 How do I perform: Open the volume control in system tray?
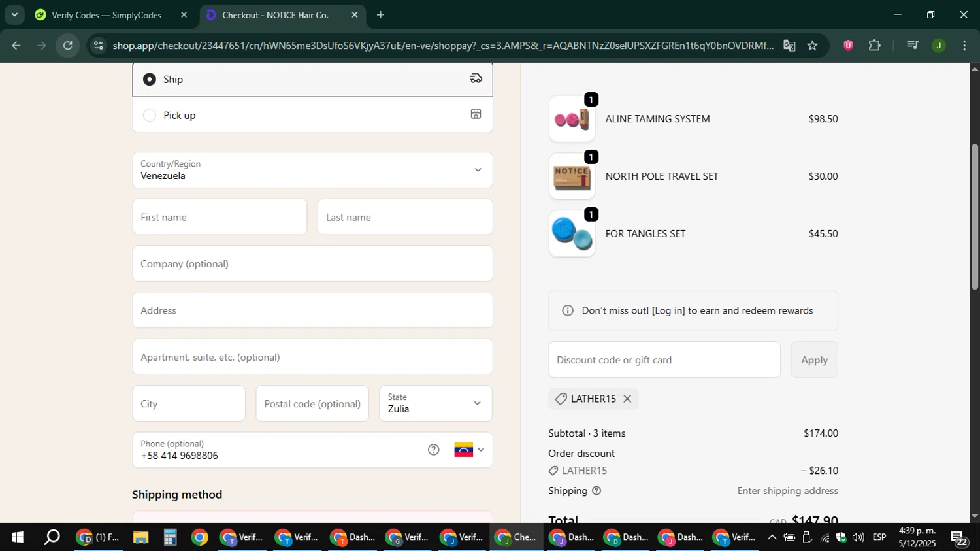pyautogui.click(x=858, y=537)
